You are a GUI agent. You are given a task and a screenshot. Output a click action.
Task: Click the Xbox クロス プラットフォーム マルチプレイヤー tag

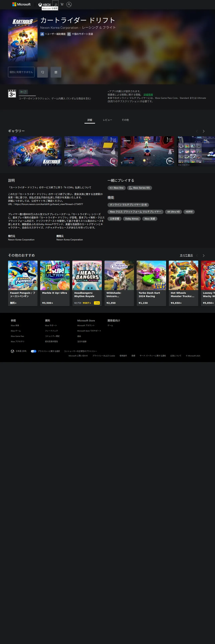click(135, 212)
